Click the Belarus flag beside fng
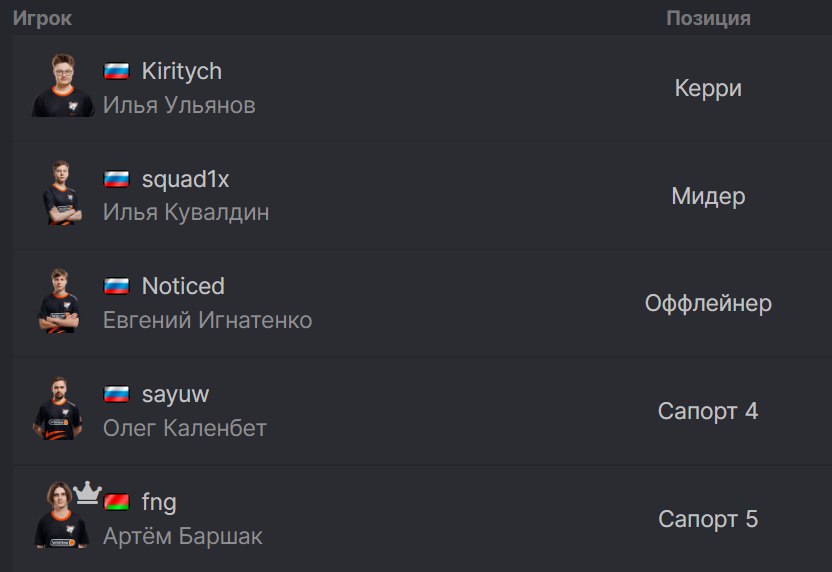 116,501
